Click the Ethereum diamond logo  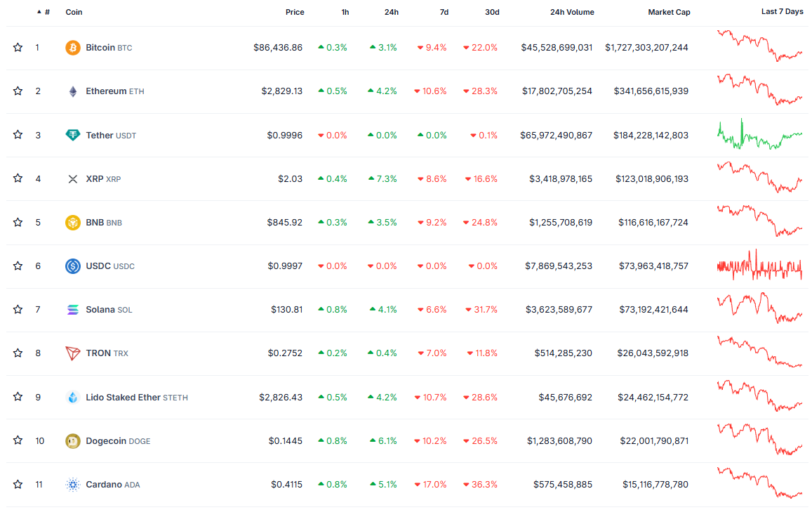coord(72,91)
